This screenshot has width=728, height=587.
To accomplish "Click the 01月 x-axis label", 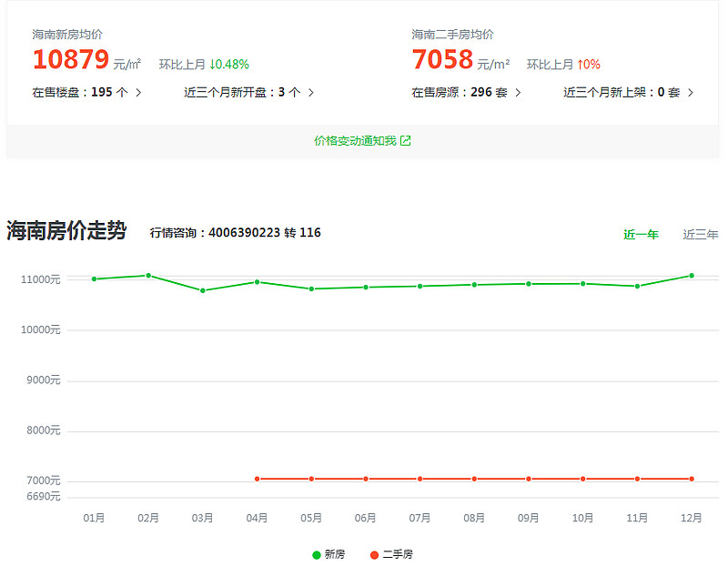I will pos(94,518).
